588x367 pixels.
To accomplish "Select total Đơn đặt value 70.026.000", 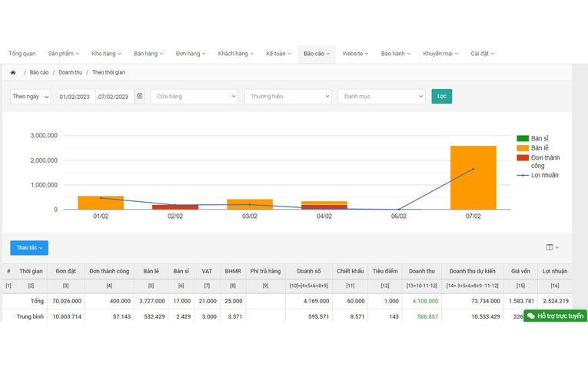I will pyautogui.click(x=67, y=301).
